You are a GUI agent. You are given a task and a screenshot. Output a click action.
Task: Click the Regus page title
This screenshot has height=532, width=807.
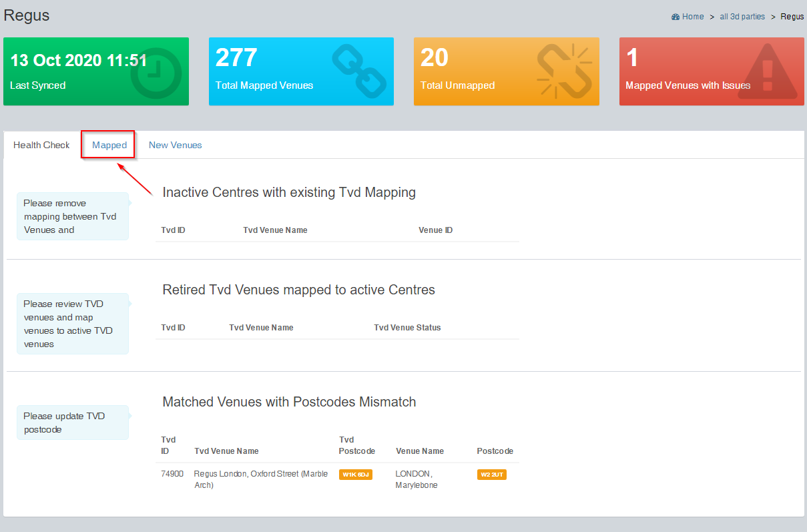27,15
